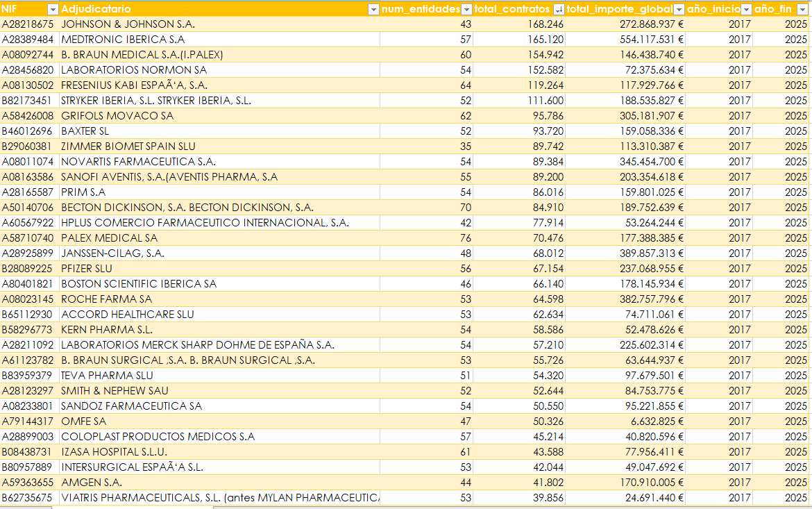Click NIF cell A61123782
The width and height of the screenshot is (812, 509).
(30, 360)
